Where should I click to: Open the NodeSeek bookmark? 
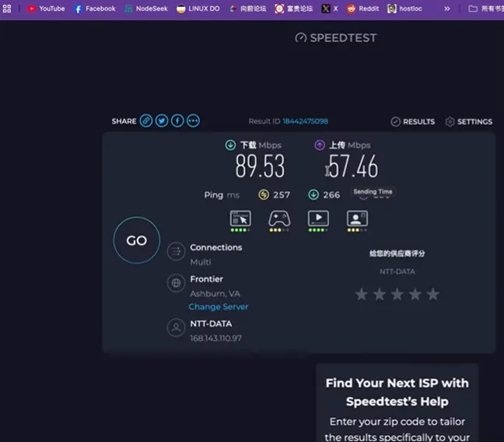click(146, 9)
